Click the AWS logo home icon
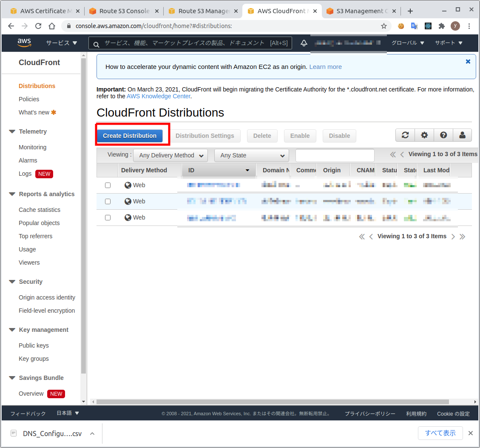The height and width of the screenshot is (448, 480). click(x=24, y=43)
